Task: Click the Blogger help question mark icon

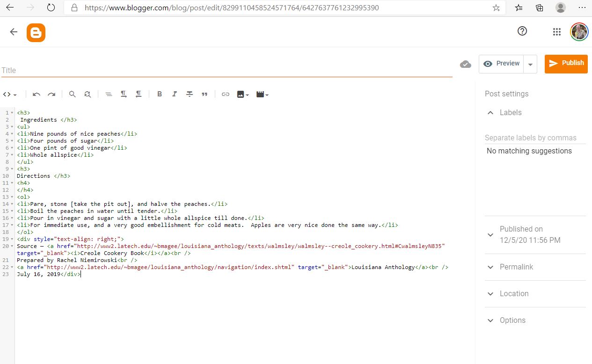Action: point(522,31)
